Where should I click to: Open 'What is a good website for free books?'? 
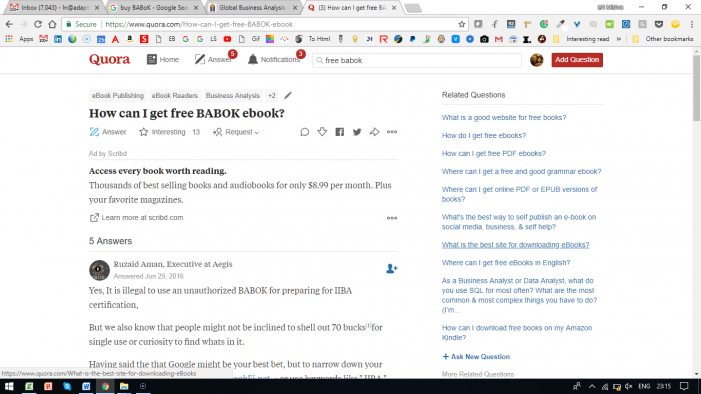click(504, 118)
